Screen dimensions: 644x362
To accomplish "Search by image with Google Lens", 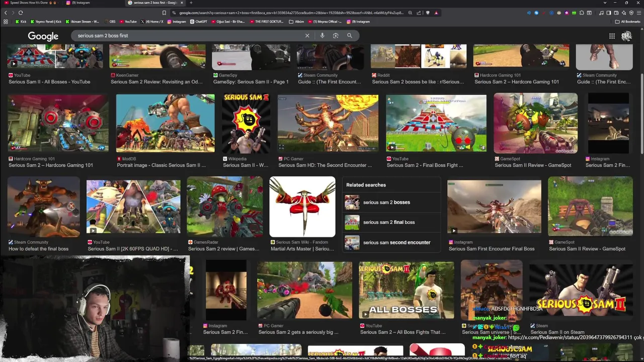I will [x=336, y=36].
